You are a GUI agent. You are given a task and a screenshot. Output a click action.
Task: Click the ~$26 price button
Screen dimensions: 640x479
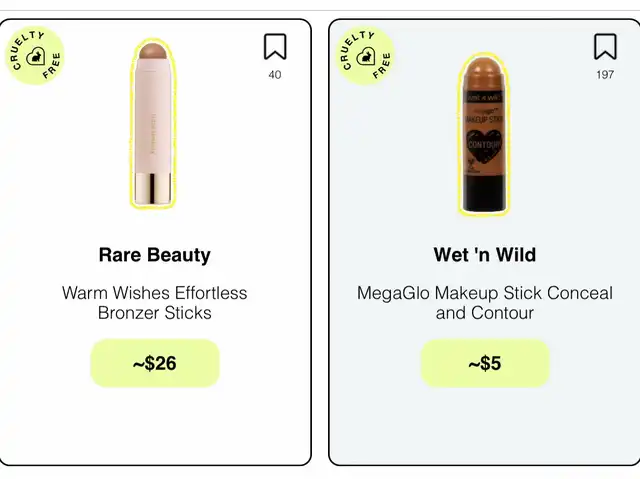click(x=155, y=363)
